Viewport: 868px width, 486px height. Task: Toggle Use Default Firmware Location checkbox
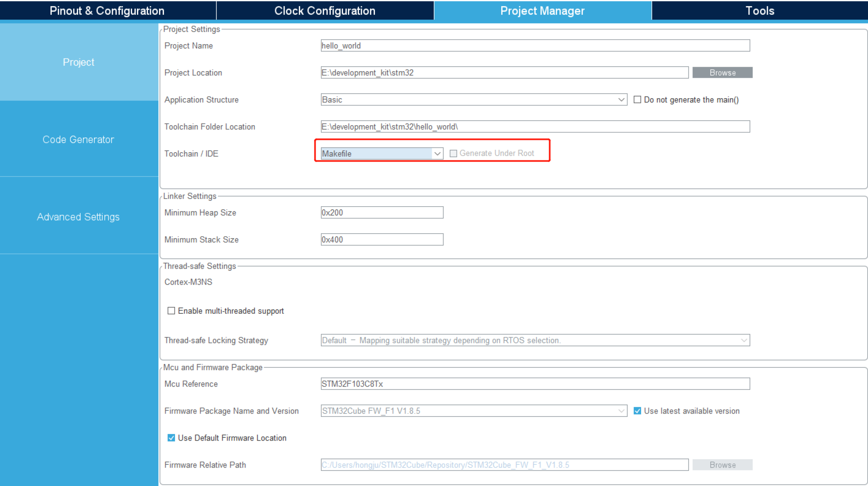171,438
